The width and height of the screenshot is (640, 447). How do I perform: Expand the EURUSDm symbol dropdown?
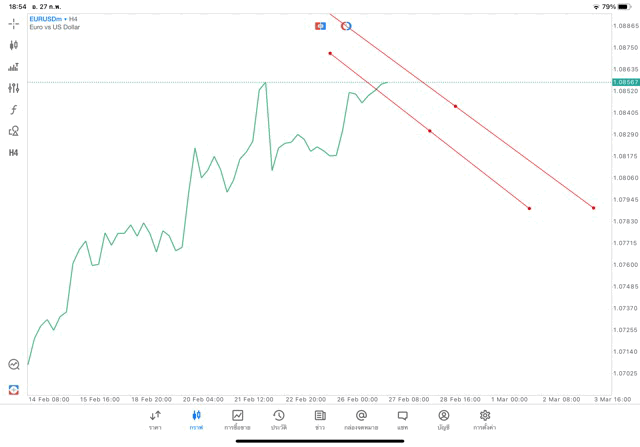point(46,18)
